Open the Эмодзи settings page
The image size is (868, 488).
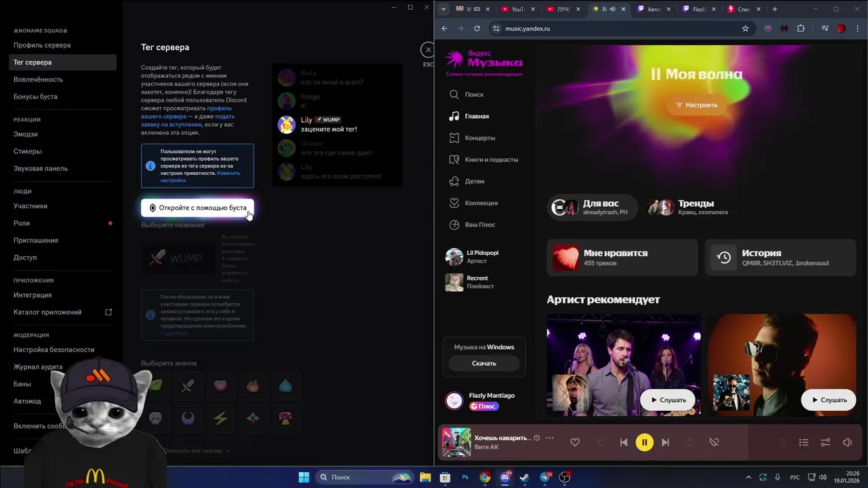pos(26,134)
